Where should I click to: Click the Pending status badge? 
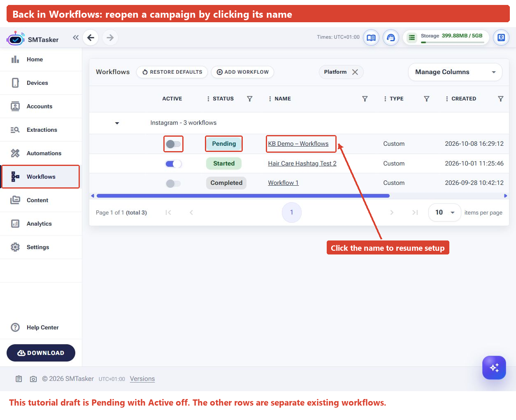point(224,144)
